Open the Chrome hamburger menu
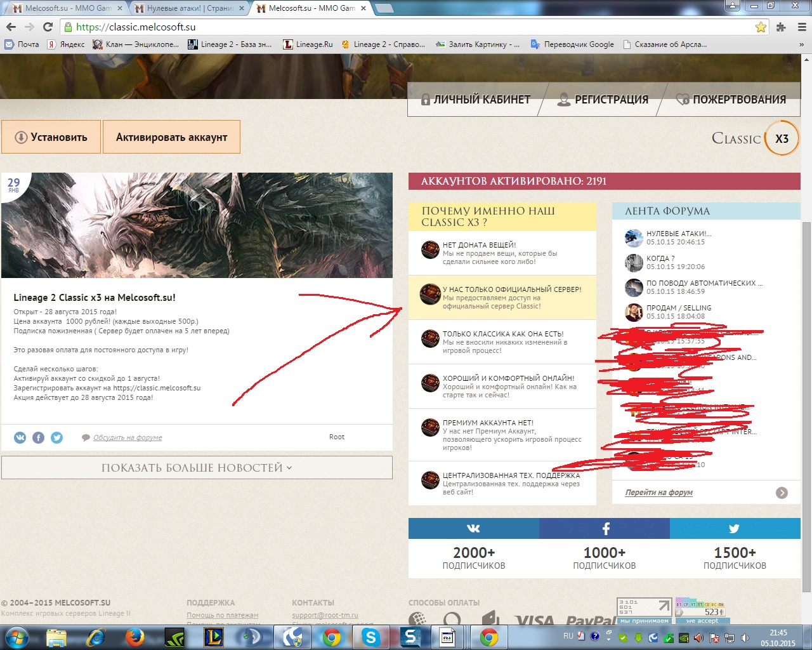This screenshot has width=812, height=650. tap(801, 27)
